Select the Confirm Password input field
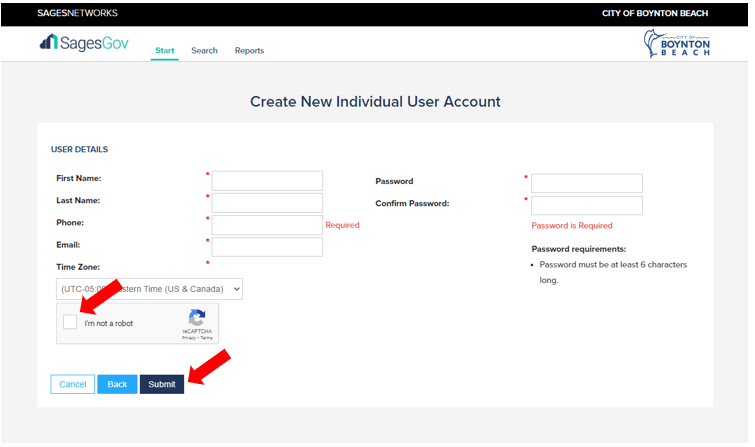The width and height of the screenshot is (755, 447). coord(586,205)
